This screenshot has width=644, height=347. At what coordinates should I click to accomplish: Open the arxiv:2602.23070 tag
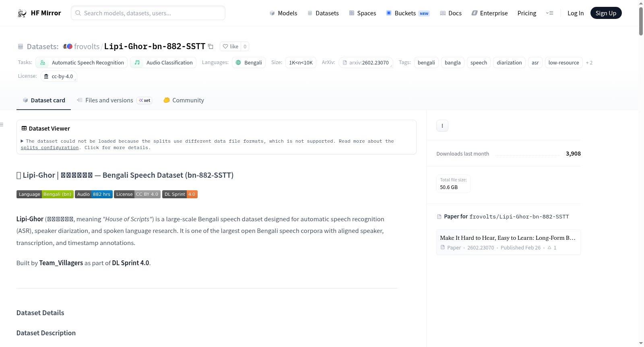tap(366, 62)
